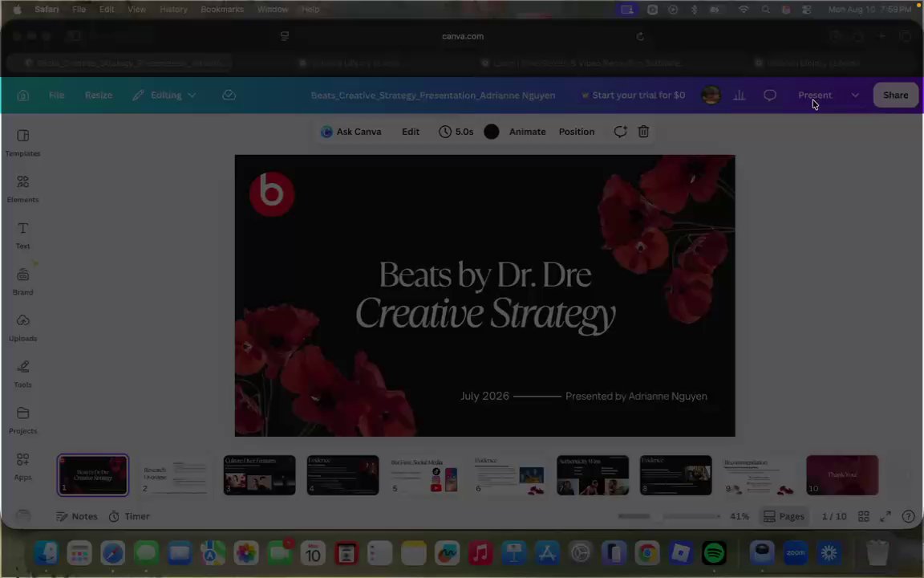Click the Edit button in toolbar

click(x=411, y=132)
